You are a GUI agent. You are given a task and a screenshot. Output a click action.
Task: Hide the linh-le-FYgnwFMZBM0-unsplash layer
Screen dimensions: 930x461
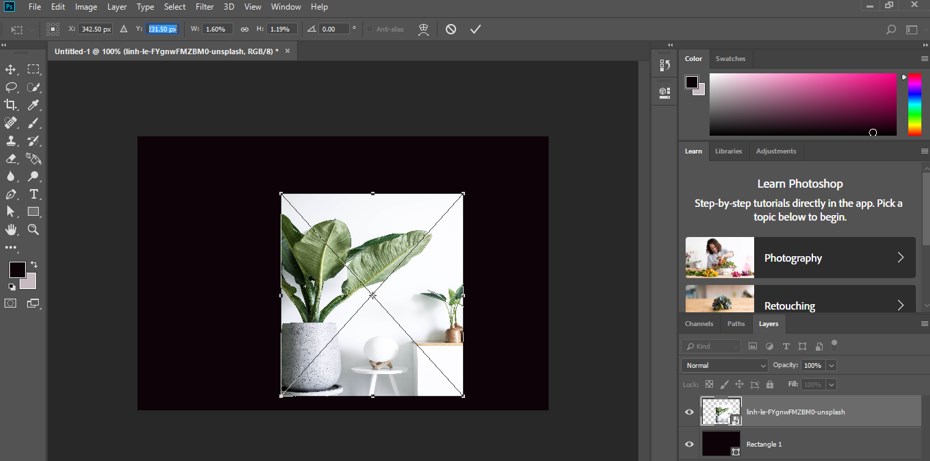[689, 412]
